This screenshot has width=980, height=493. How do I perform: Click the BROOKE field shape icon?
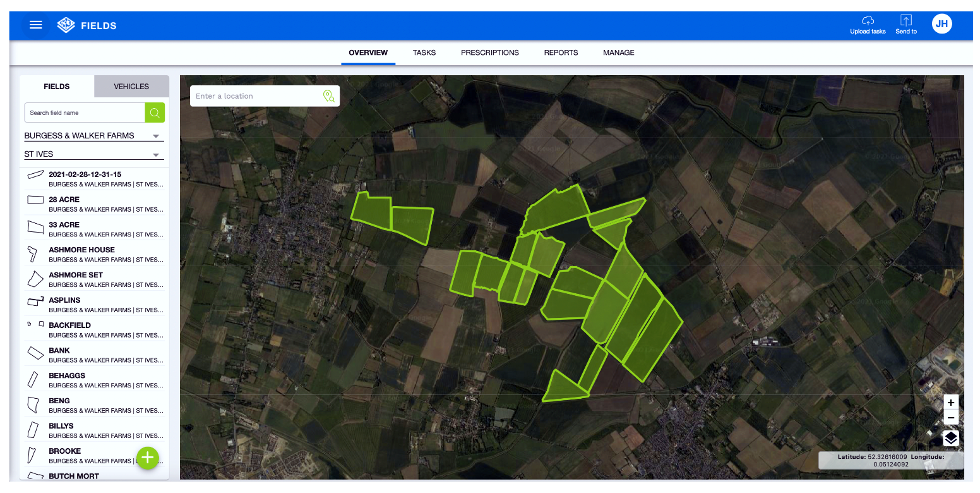(x=32, y=454)
